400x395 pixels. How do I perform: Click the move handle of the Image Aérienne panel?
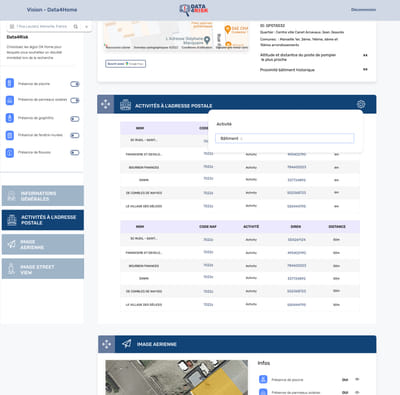[107, 344]
